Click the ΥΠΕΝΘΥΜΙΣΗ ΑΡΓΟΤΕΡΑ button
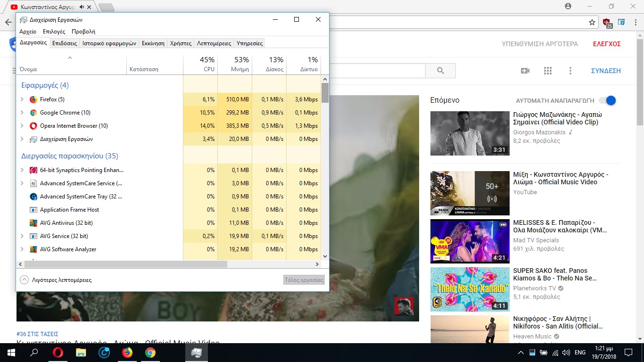Viewport: 644px width, 362px height. (540, 44)
